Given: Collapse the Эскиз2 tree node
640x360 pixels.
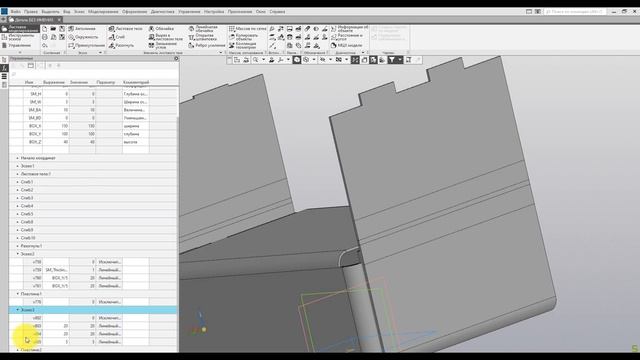Looking at the screenshot, I should [x=18, y=254].
